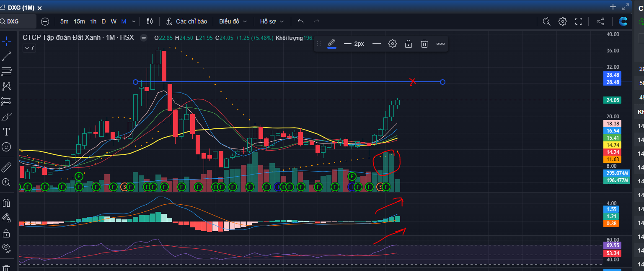Click the 1.59 MACD value label
This screenshot has height=271, width=644.
coord(612,209)
